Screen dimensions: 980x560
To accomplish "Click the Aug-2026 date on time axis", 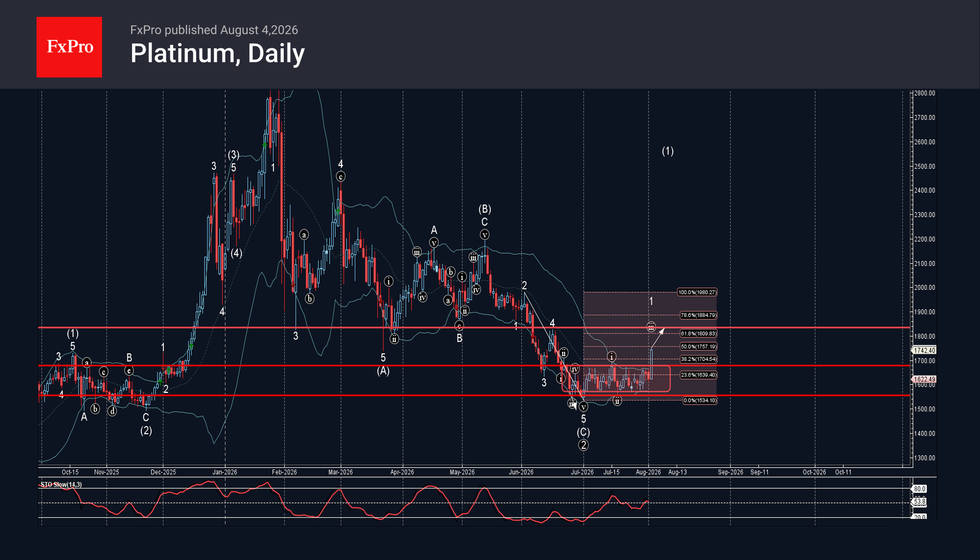I will click(x=648, y=472).
